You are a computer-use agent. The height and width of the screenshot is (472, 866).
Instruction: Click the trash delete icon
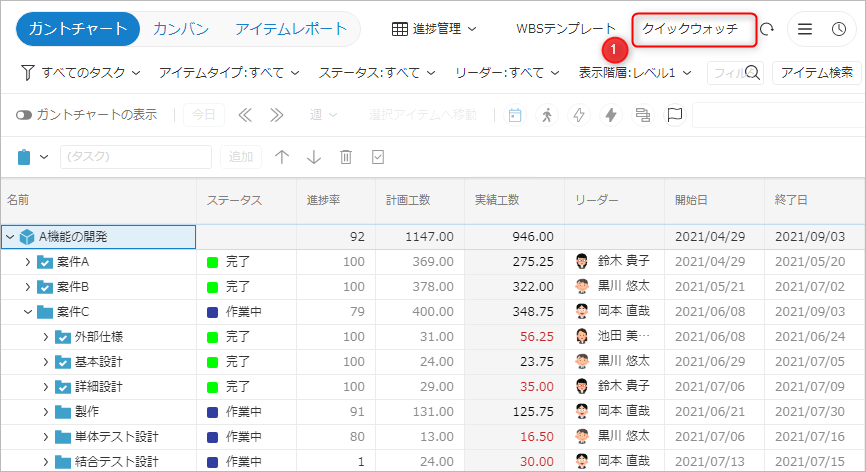click(x=346, y=157)
